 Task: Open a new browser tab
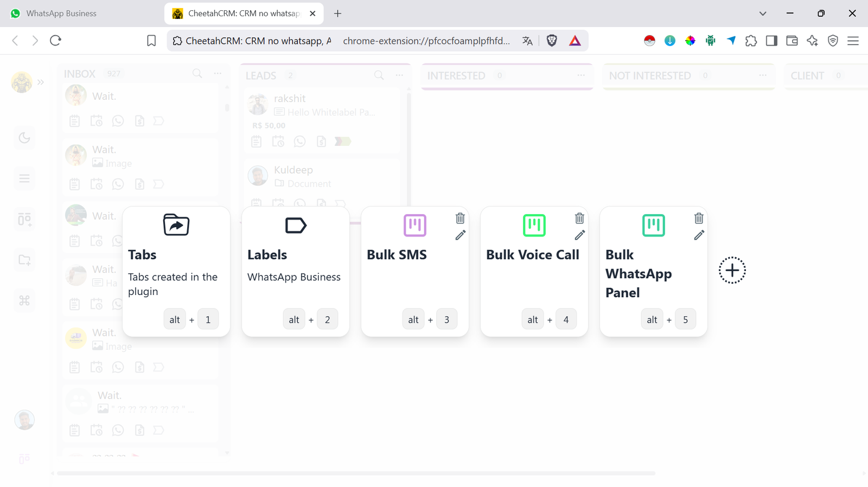(x=337, y=14)
